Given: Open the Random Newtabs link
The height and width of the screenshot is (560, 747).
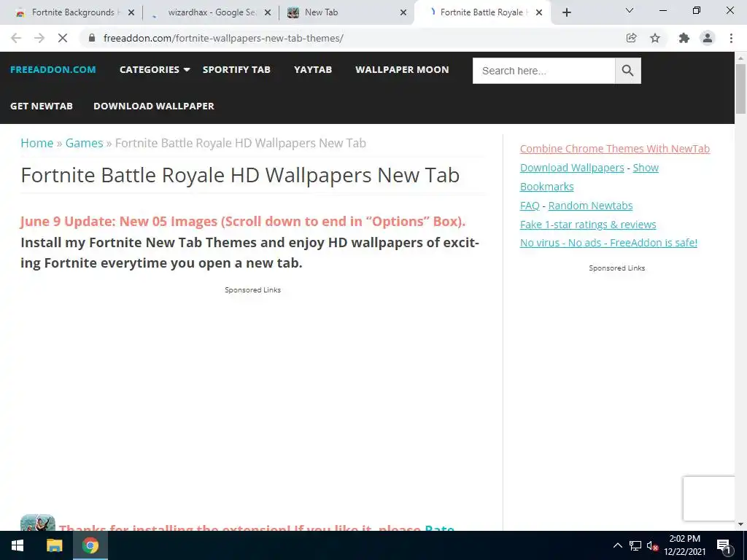Looking at the screenshot, I should point(590,205).
